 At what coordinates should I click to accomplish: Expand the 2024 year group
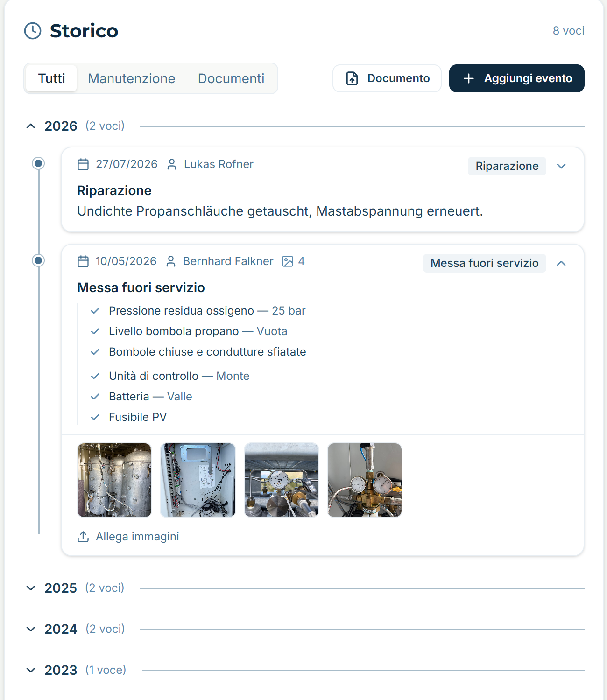coord(31,629)
